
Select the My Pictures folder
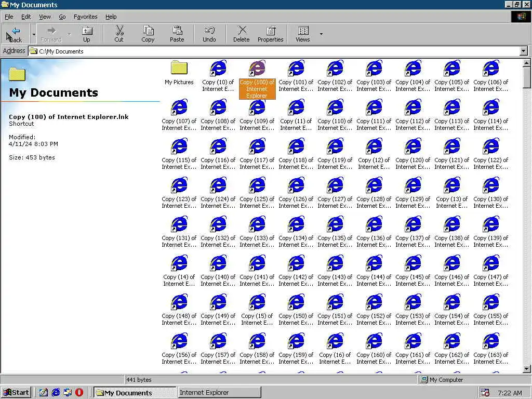pos(179,73)
